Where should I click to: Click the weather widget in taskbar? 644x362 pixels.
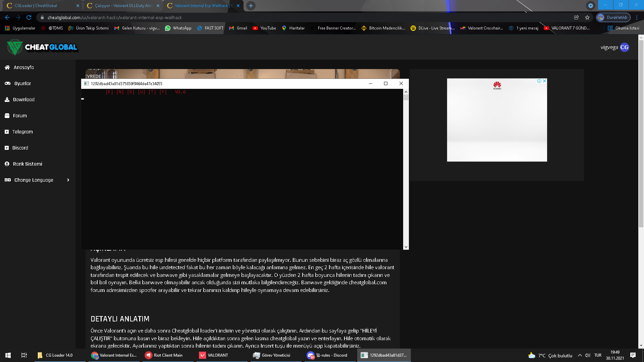(550, 355)
